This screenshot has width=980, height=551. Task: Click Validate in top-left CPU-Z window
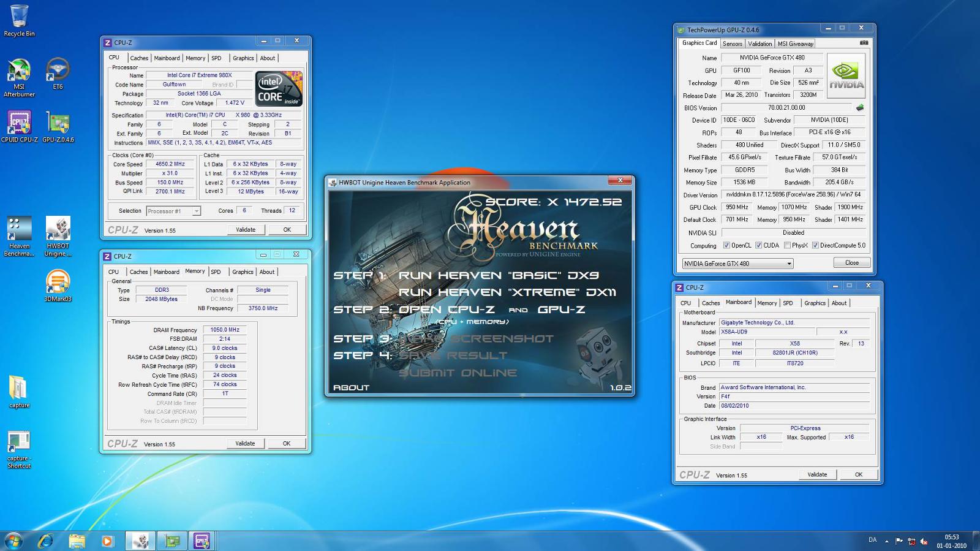(246, 230)
